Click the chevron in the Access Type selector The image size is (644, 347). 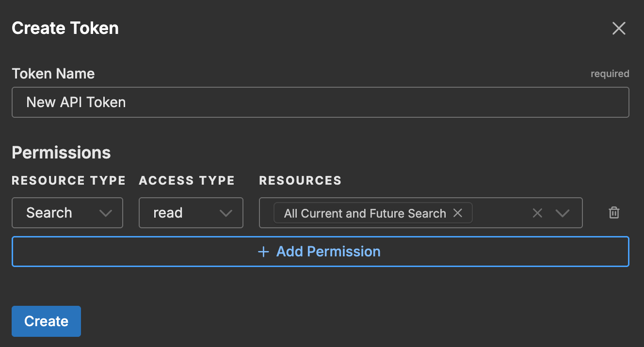click(225, 213)
